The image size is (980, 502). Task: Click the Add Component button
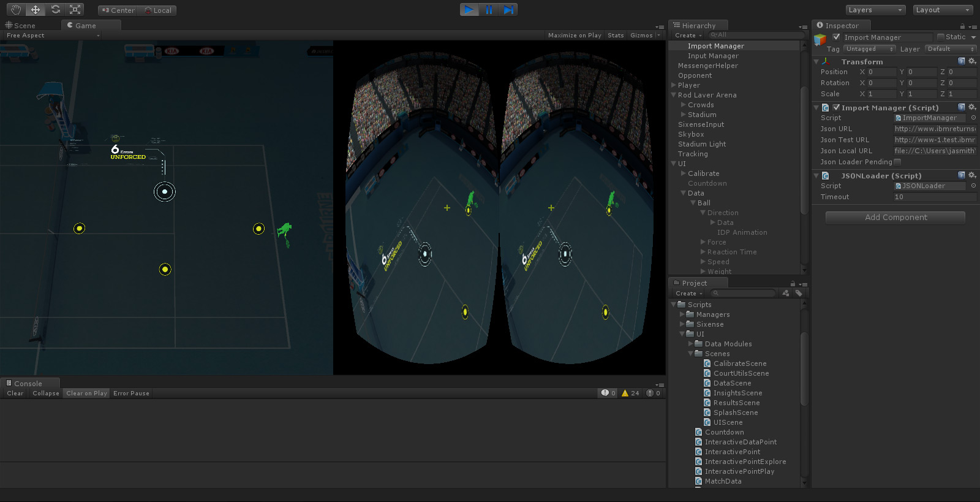coord(895,218)
